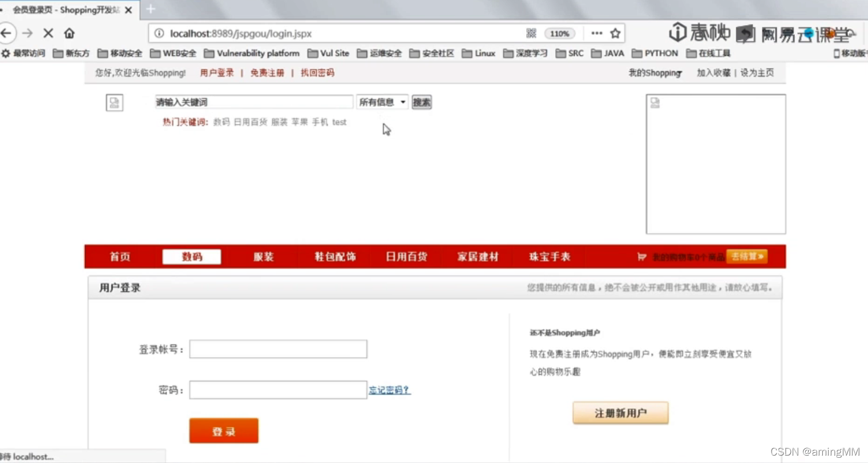Click the 免费注册 link at top
Image resolution: width=868 pixels, height=463 pixels.
pos(267,73)
